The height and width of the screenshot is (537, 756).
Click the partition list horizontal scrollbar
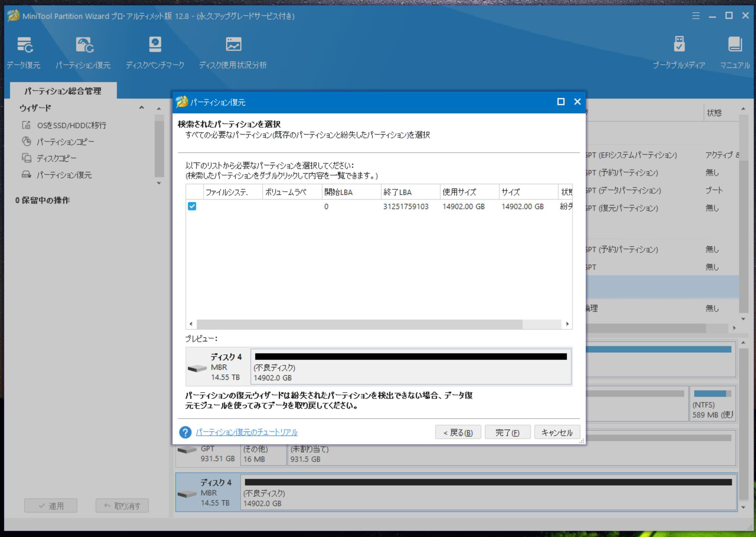click(x=359, y=324)
